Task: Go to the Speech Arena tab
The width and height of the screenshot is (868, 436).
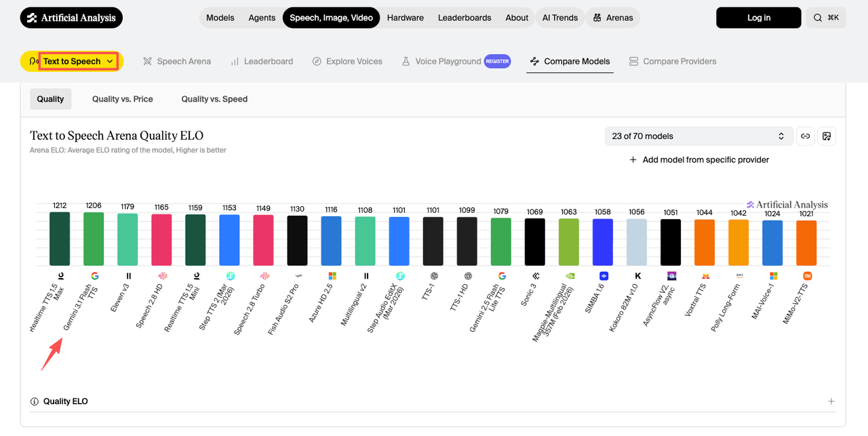Action: (x=177, y=61)
